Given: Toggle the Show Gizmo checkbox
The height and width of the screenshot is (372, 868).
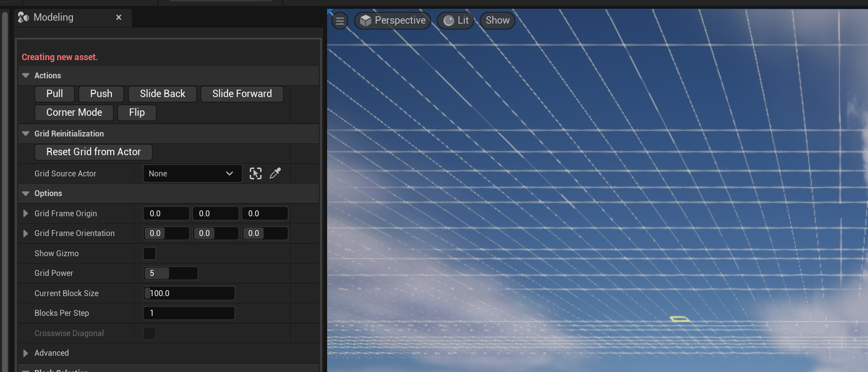Looking at the screenshot, I should pos(149,253).
